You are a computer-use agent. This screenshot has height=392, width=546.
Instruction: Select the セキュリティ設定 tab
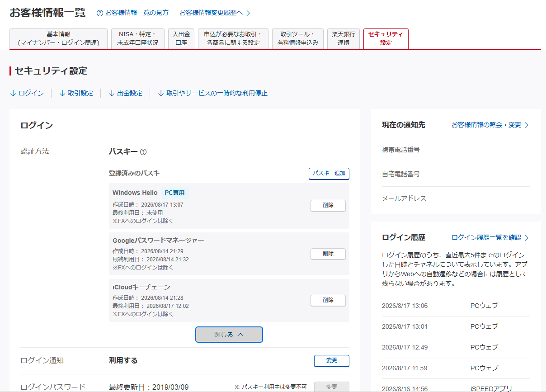click(386, 39)
